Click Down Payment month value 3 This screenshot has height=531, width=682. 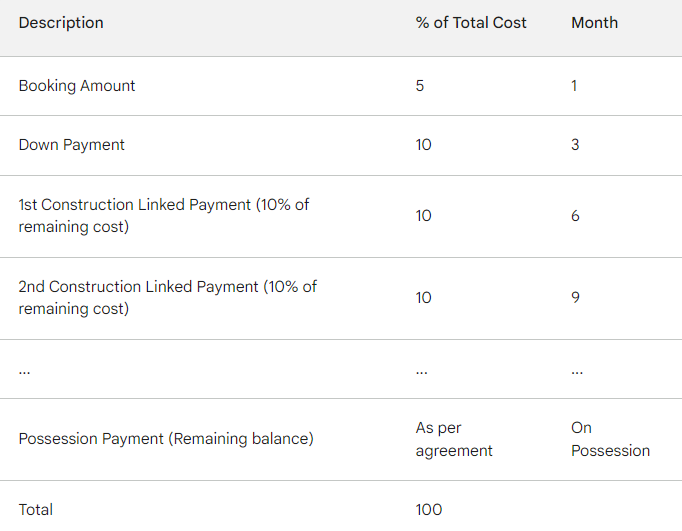click(x=575, y=145)
